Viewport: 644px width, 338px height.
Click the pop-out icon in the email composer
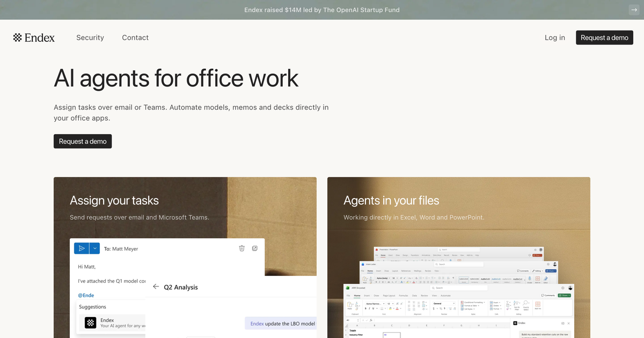(x=255, y=248)
